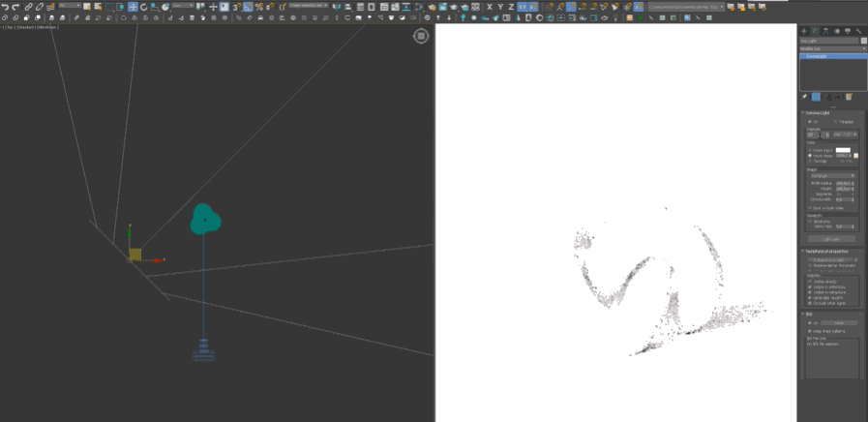Switch to Create command panel tab
The image size is (868, 422).
click(804, 30)
